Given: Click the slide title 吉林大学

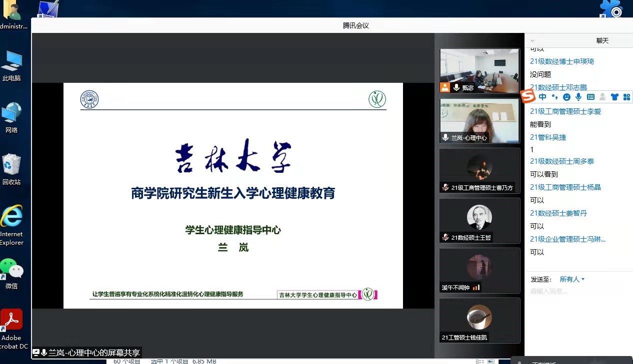Looking at the screenshot, I should coord(233,156).
